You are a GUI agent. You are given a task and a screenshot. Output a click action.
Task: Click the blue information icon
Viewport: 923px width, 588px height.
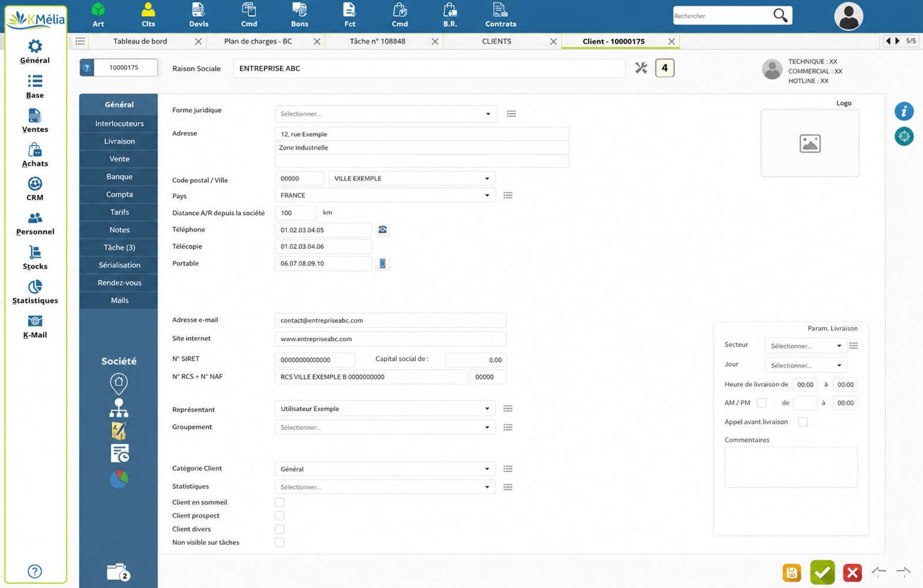tap(904, 111)
